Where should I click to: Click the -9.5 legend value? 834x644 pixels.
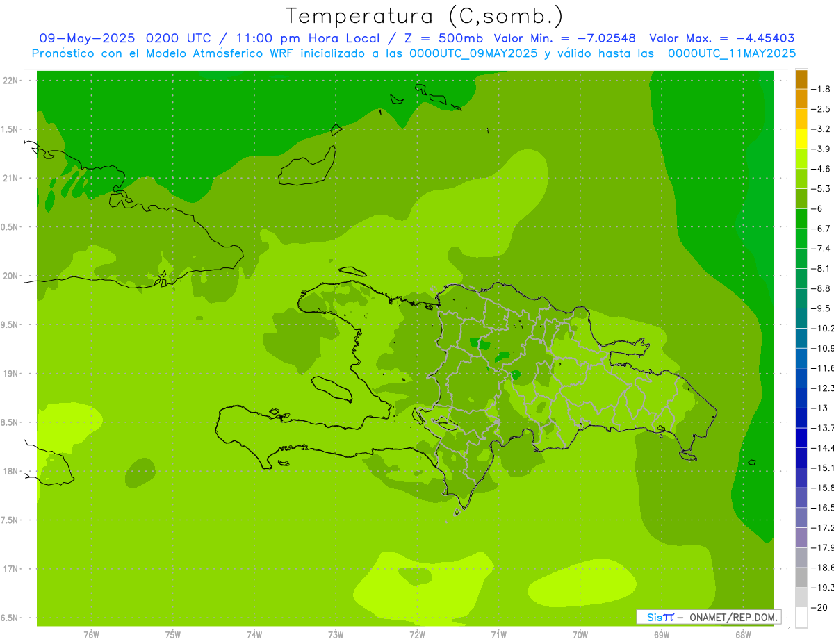(x=821, y=308)
